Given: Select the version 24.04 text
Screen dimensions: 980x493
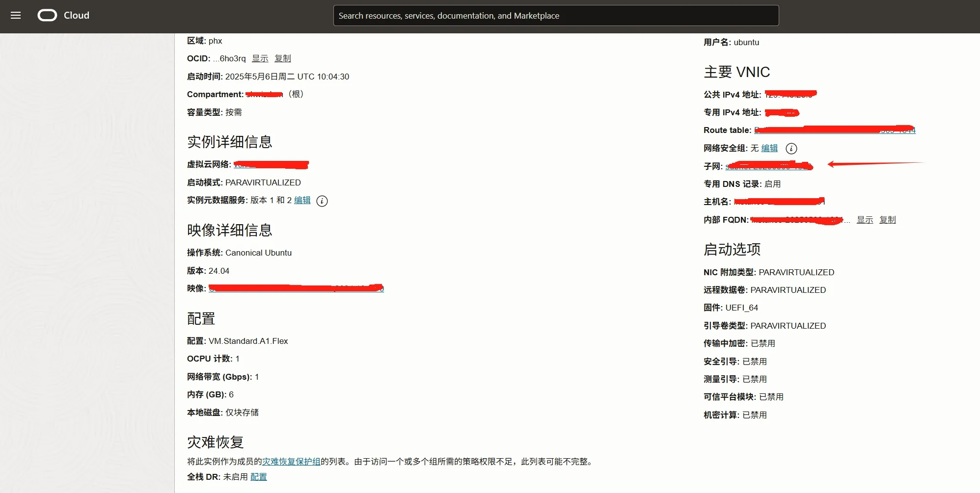Looking at the screenshot, I should pos(219,271).
